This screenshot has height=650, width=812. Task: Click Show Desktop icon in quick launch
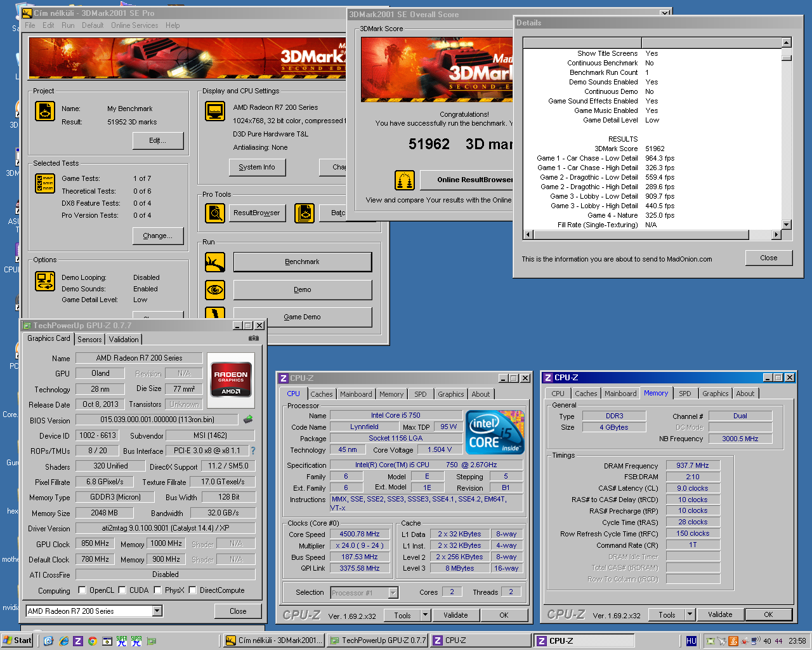tap(48, 641)
